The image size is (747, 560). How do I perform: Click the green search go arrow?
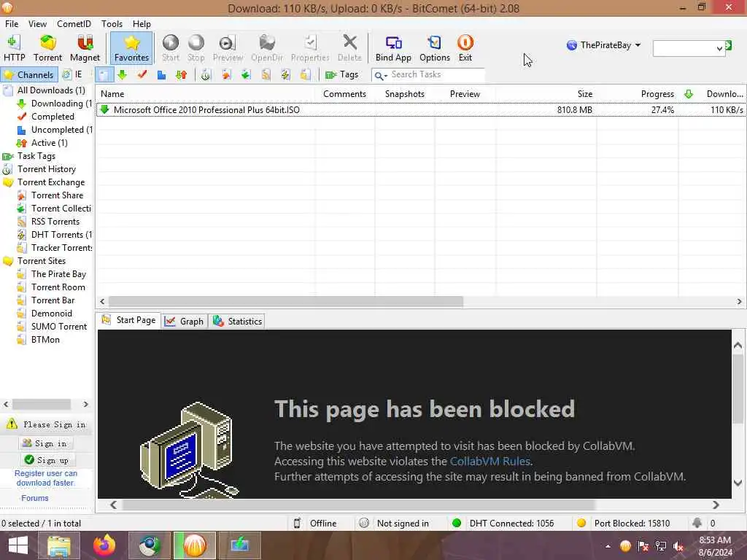729,45
